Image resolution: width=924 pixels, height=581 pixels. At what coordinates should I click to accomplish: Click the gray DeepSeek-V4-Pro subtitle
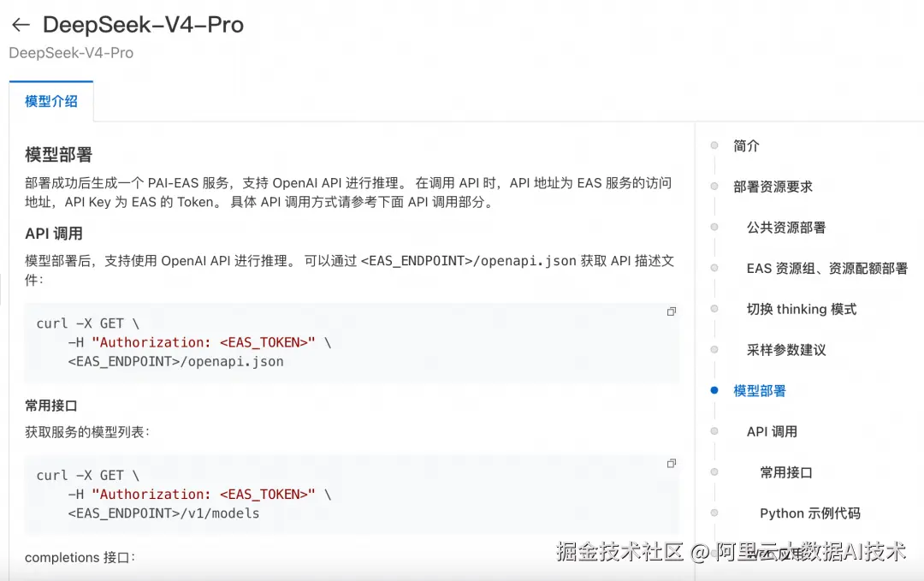click(x=71, y=53)
